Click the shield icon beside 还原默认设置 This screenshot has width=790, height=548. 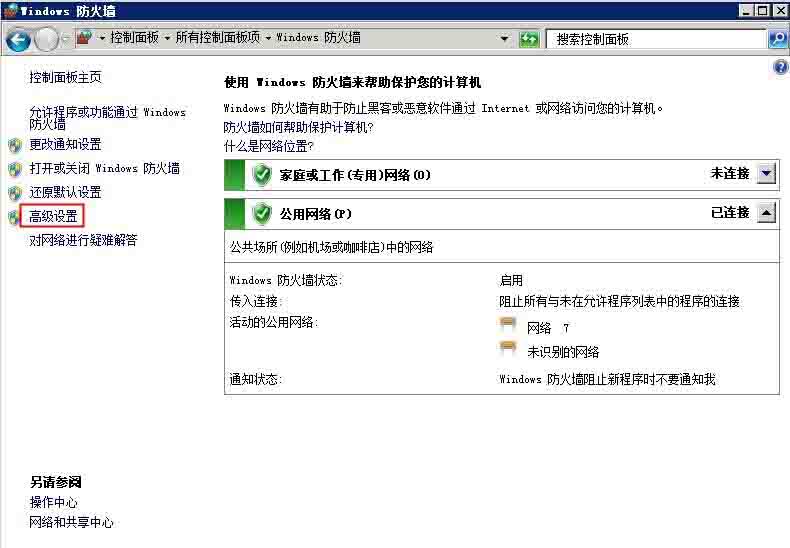15,193
